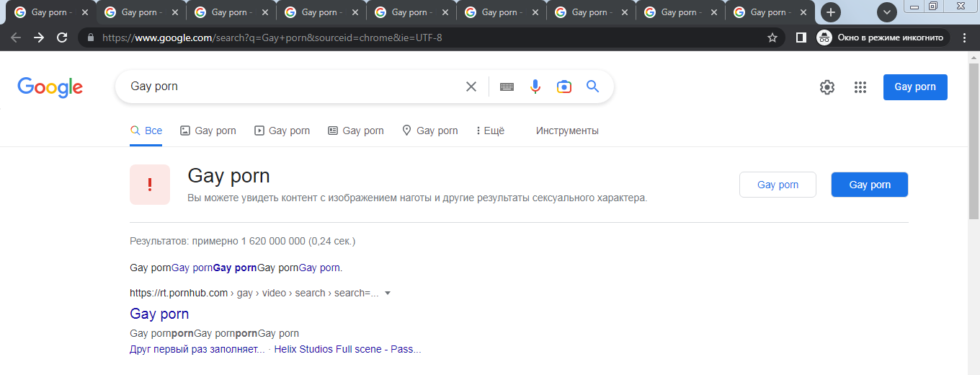Image resolution: width=980 pixels, height=375 pixels.
Task: Click the incognito mode indicator
Action: coord(882,37)
